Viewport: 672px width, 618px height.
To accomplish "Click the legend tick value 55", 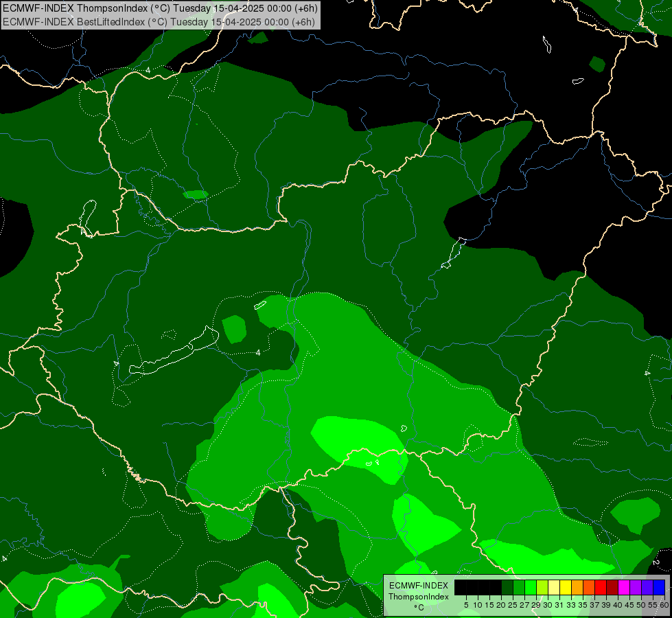I will click(652, 605).
